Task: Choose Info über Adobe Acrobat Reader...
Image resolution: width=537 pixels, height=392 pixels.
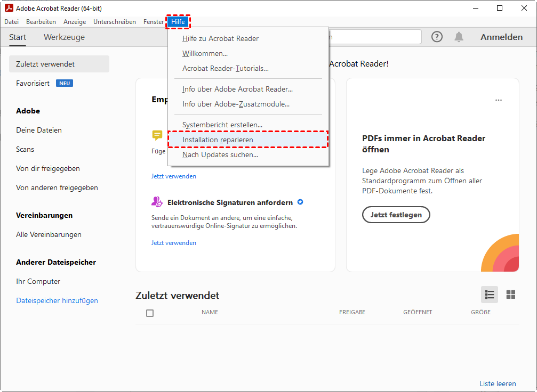Action: 248,89
